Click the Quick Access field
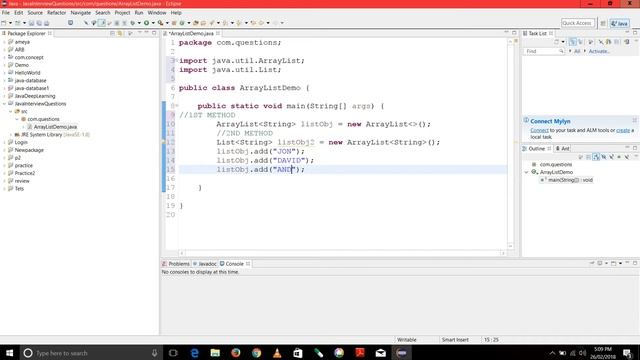 click(577, 23)
